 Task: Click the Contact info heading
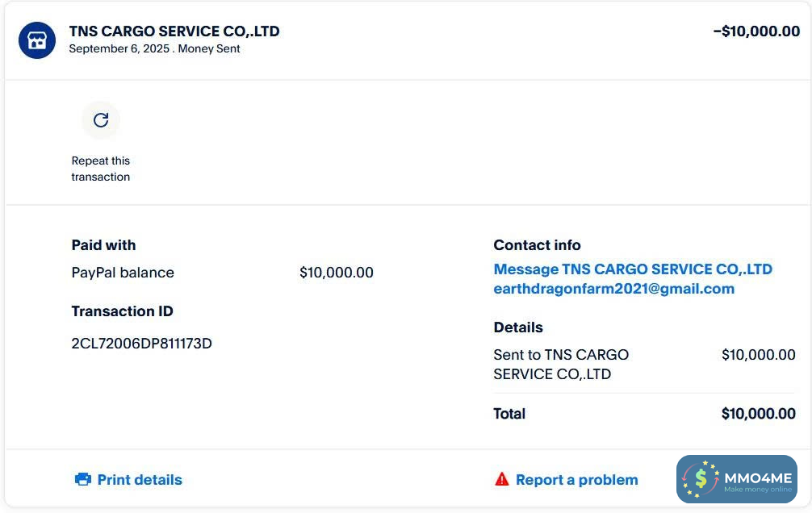pos(537,245)
